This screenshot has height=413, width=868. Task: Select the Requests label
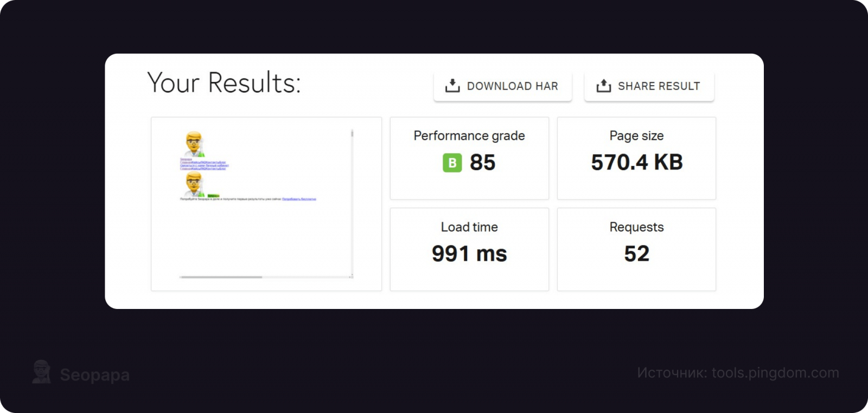point(636,227)
